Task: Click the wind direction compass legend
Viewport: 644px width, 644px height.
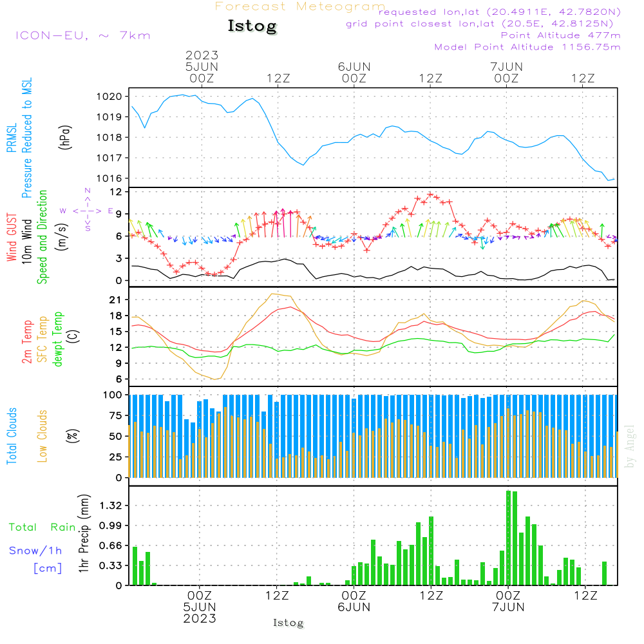Action: pyautogui.click(x=87, y=211)
